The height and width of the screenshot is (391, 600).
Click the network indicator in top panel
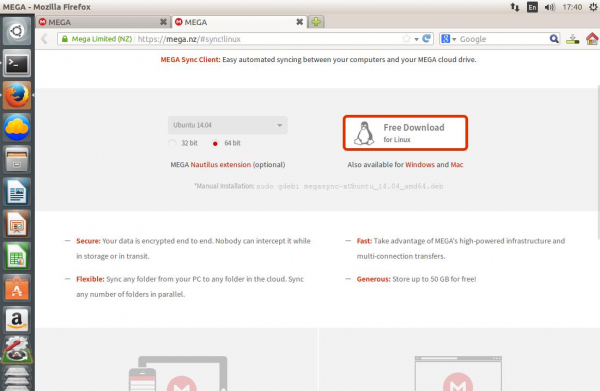(515, 7)
